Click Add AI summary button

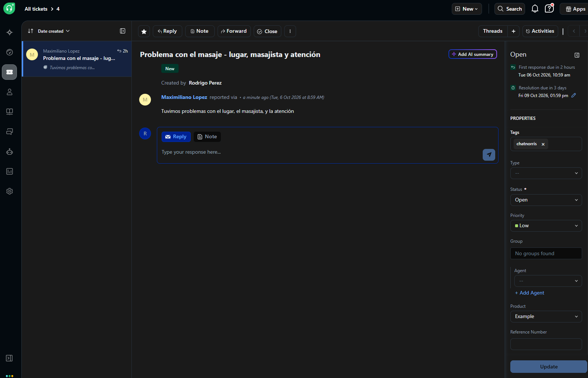tap(473, 54)
